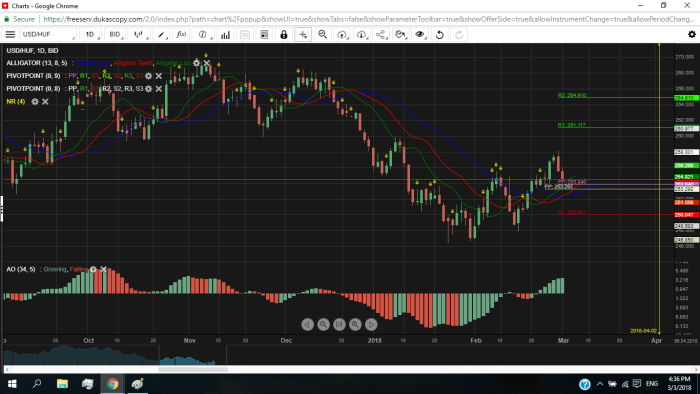Open the f(x) indicators menu
Screen dimensions: 700x394
pyautogui.click(x=181, y=34)
